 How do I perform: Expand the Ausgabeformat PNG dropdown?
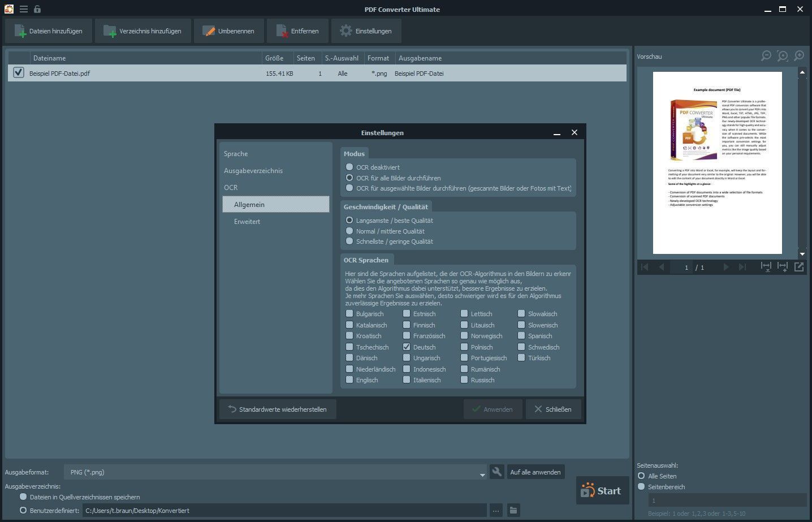click(x=482, y=473)
